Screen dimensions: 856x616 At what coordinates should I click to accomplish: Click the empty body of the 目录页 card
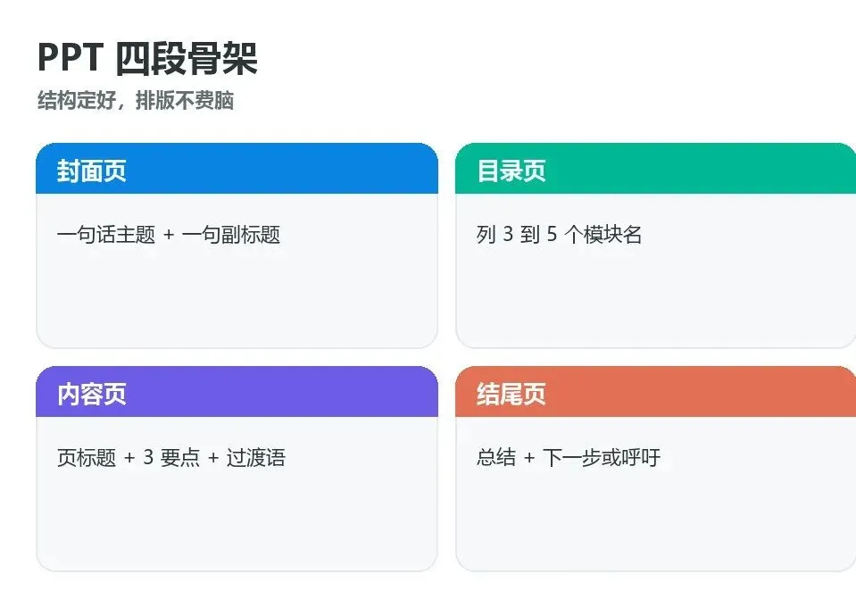656,295
